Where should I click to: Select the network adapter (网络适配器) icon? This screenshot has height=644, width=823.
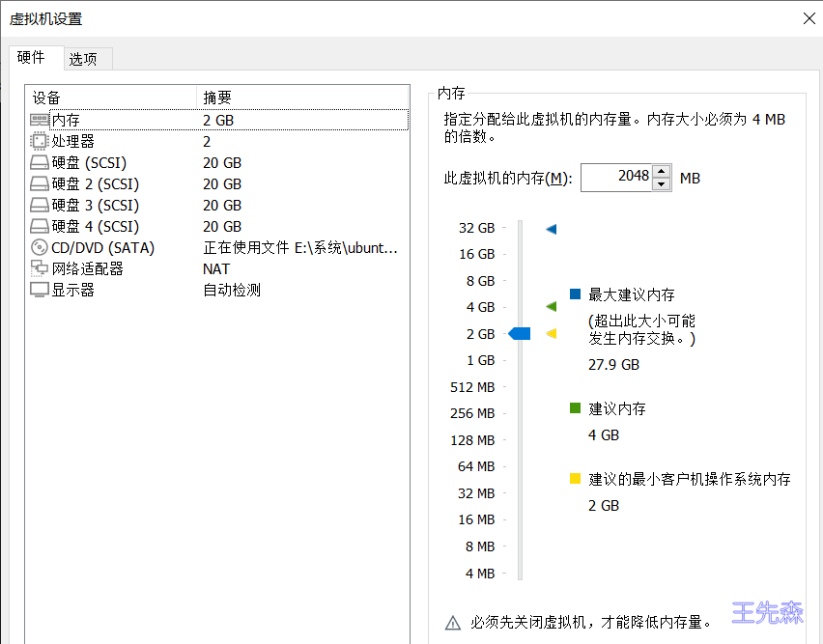tap(40, 269)
